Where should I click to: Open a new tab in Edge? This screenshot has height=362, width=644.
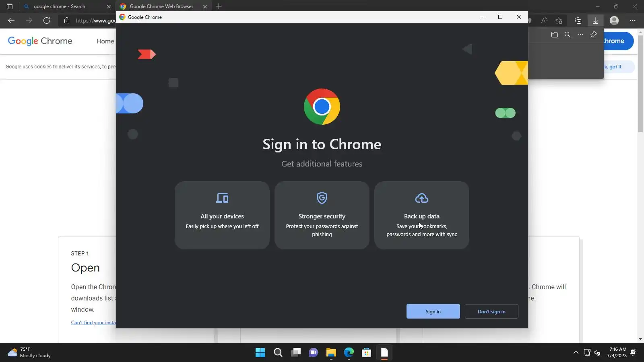tap(219, 6)
